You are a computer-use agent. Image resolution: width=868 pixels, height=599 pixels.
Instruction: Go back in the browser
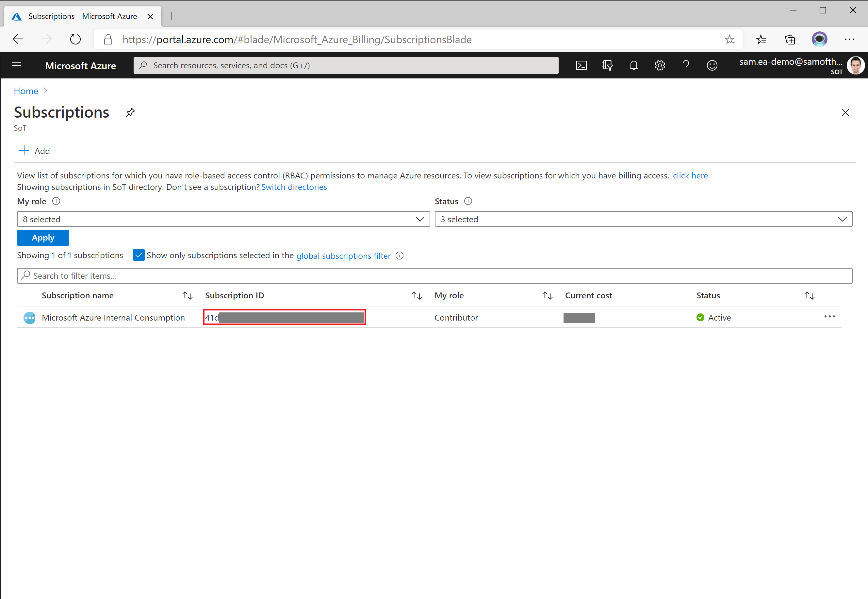pos(18,39)
